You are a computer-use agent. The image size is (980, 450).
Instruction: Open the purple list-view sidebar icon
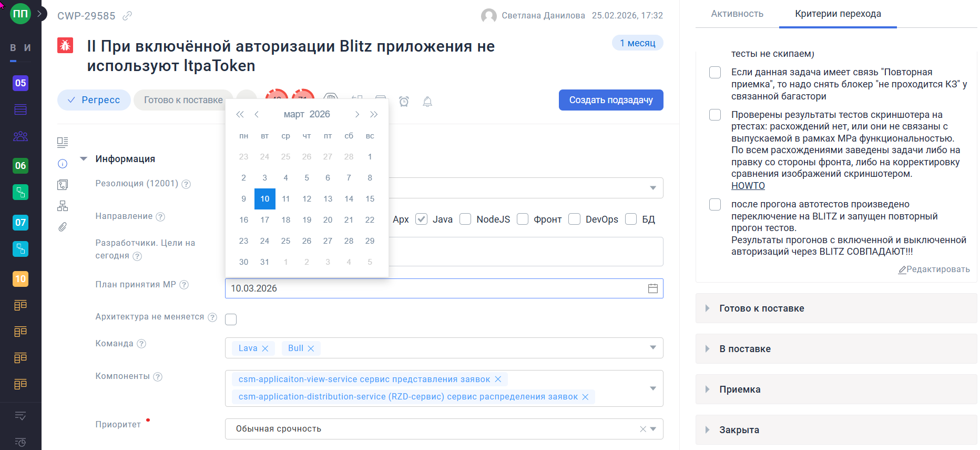point(21,109)
